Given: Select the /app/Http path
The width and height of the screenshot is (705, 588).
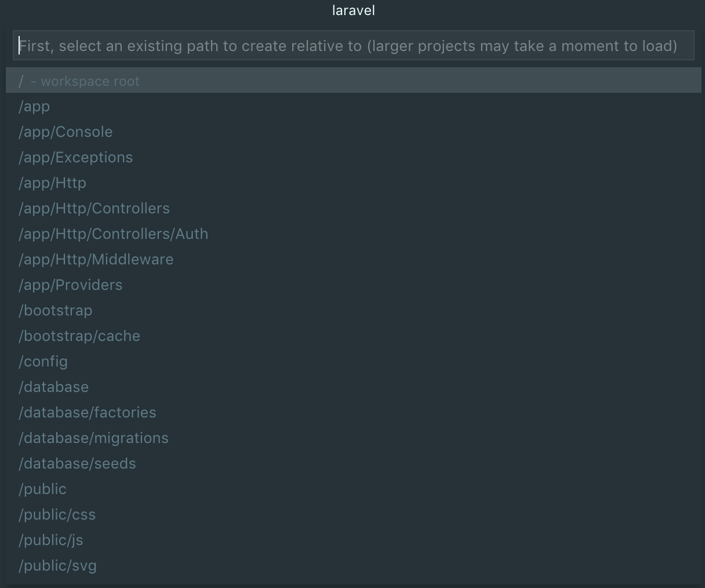Looking at the screenshot, I should tap(53, 183).
